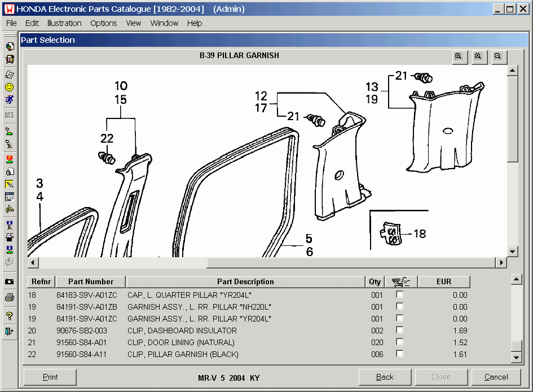Click the DCS icon in left toolbar
533x392 pixels.
pos(10,115)
